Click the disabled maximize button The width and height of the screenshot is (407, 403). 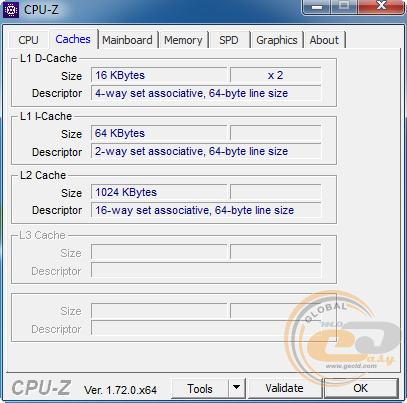[x=344, y=7]
